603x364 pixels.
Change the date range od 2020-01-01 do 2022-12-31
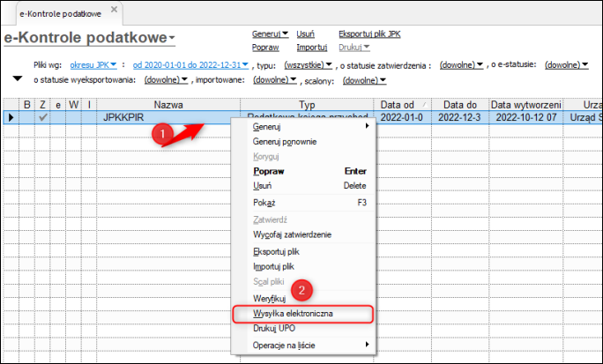[x=190, y=65]
